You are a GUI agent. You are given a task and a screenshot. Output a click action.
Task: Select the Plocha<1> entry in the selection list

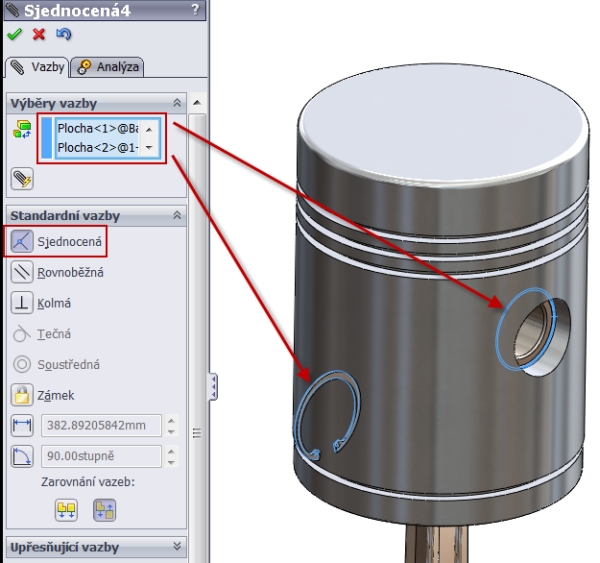pos(97,128)
